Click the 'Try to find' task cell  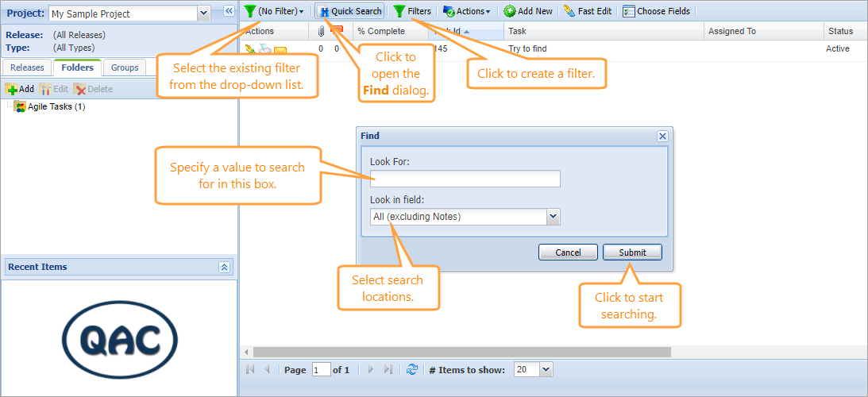coord(527,48)
